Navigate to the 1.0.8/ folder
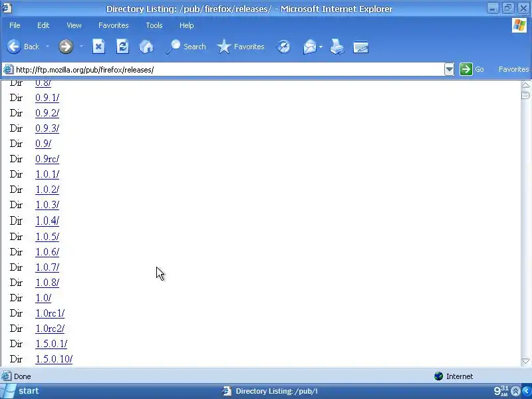532x399 pixels. (47, 282)
